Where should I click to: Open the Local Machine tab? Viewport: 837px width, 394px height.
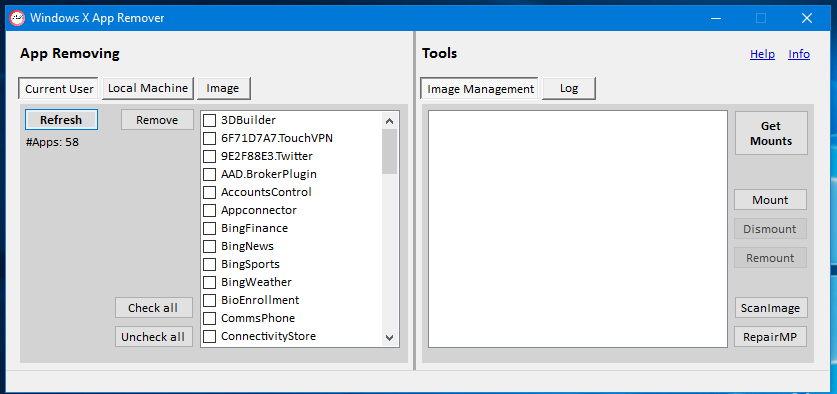(x=148, y=88)
